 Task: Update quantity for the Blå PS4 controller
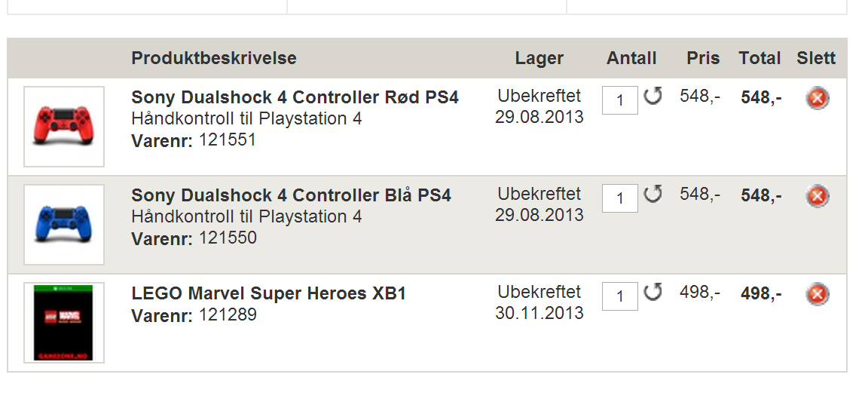[653, 195]
